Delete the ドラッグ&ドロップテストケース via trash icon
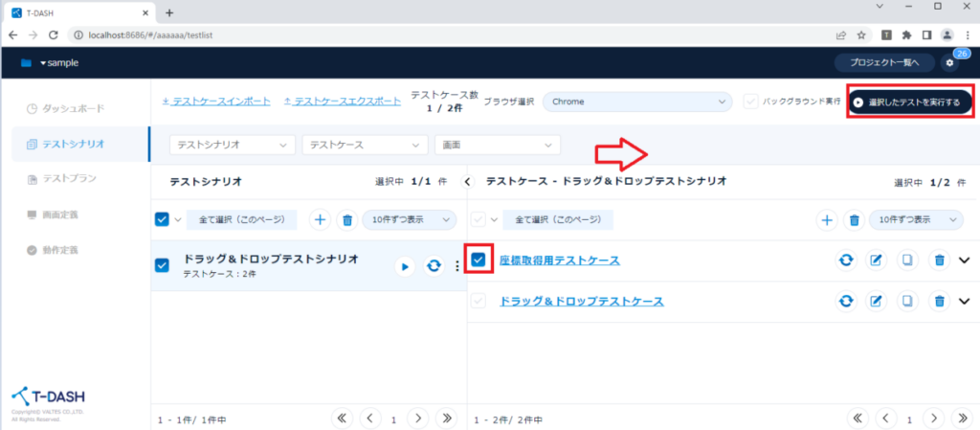Image resolution: width=980 pixels, height=430 pixels. [x=940, y=301]
